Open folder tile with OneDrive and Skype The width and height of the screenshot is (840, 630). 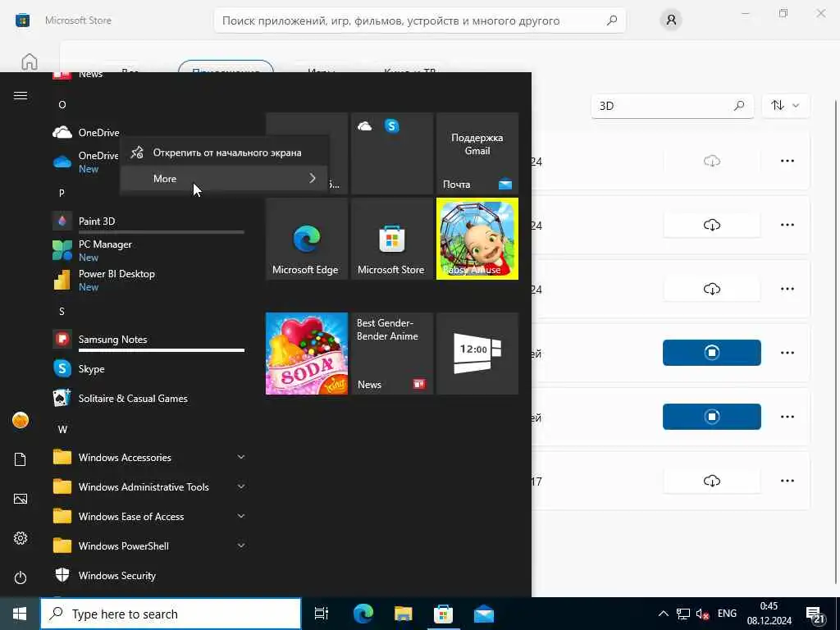[391, 153]
